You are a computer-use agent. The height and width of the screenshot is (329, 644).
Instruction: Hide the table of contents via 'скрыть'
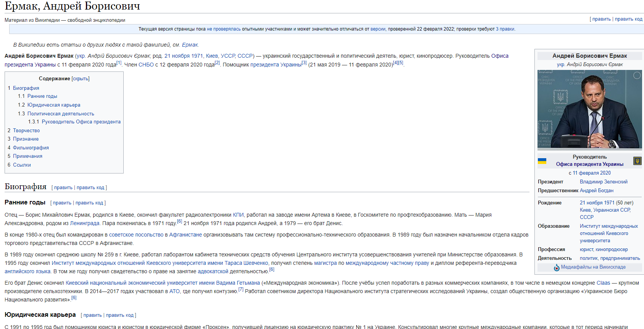[81, 79]
